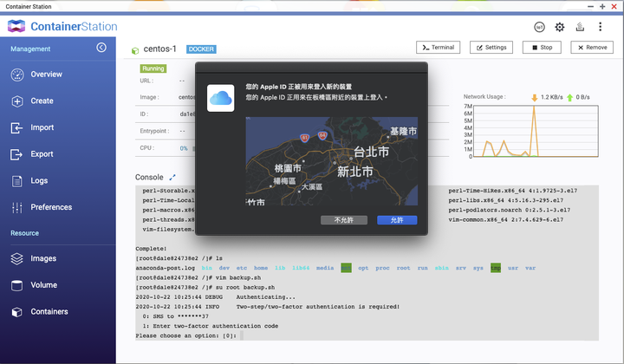
Task: Remove the centos-1 container
Action: (592, 48)
